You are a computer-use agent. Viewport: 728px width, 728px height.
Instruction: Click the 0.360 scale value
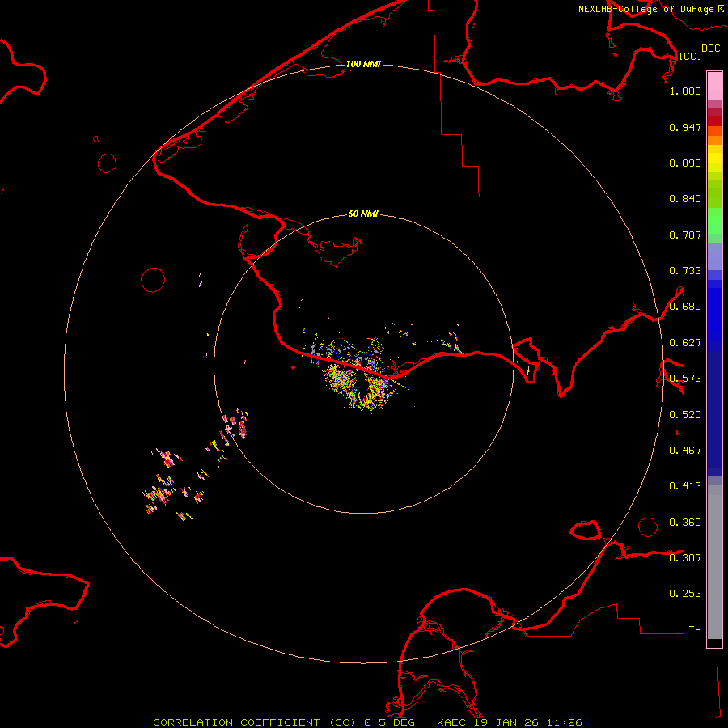coord(685,523)
